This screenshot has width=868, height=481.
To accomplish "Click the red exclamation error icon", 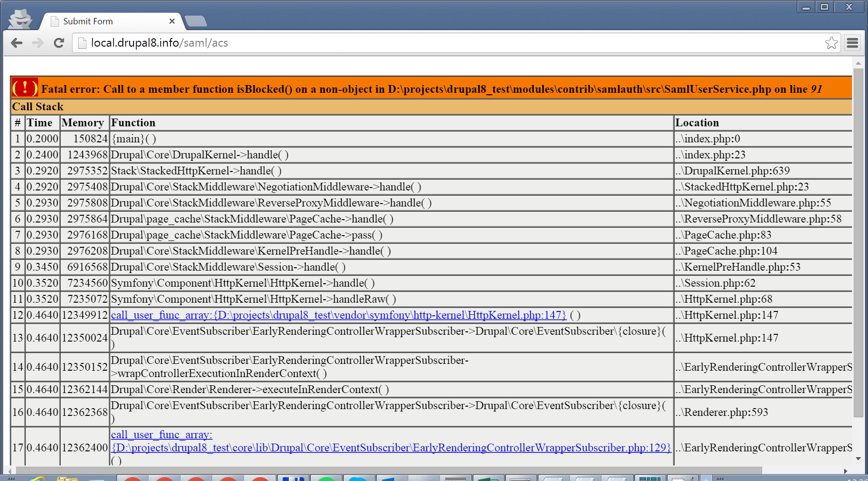I will [25, 88].
